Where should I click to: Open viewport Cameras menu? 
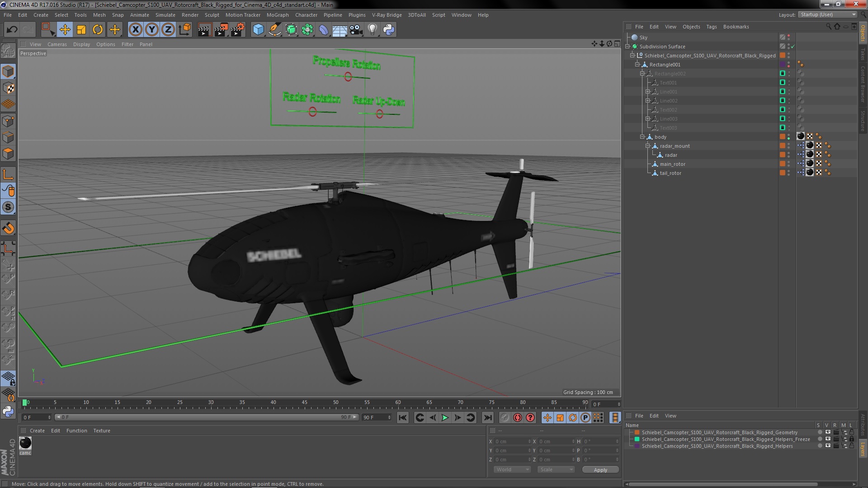57,44
